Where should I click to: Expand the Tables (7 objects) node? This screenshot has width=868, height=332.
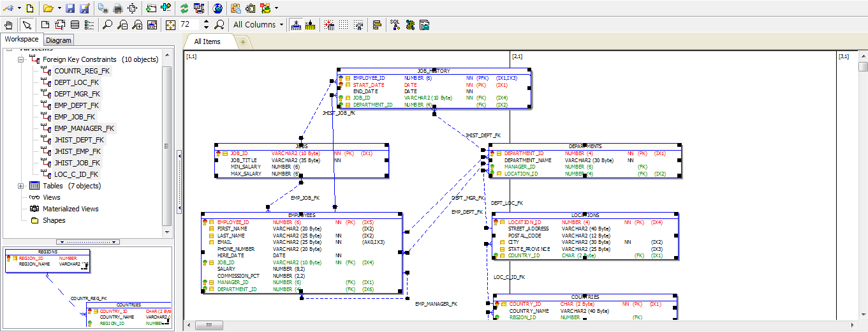click(21, 186)
